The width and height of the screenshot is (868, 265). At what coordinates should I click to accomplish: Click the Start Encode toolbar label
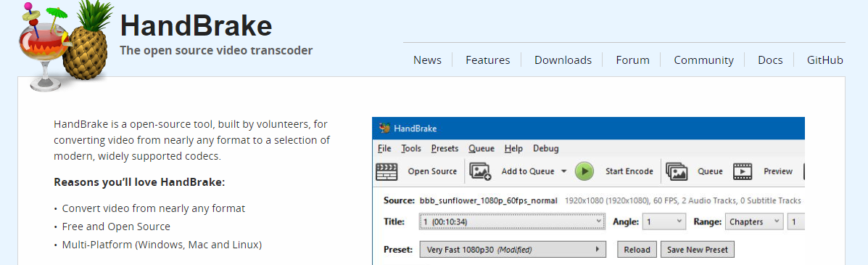coord(629,171)
